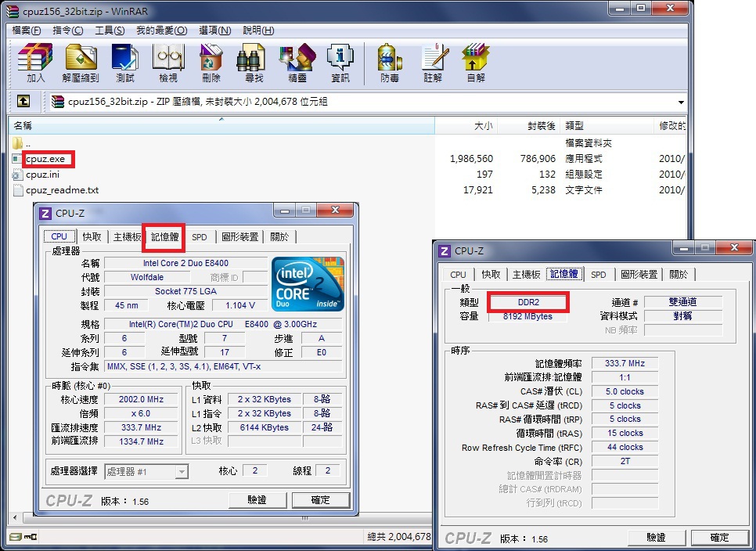Viewport: 756px width, 551px height.
Task: Switch to 圖形裝置 tab in left CPU-Z window
Action: click(239, 236)
